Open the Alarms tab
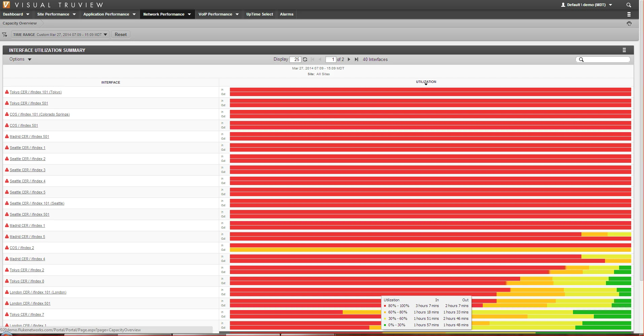 click(x=286, y=14)
